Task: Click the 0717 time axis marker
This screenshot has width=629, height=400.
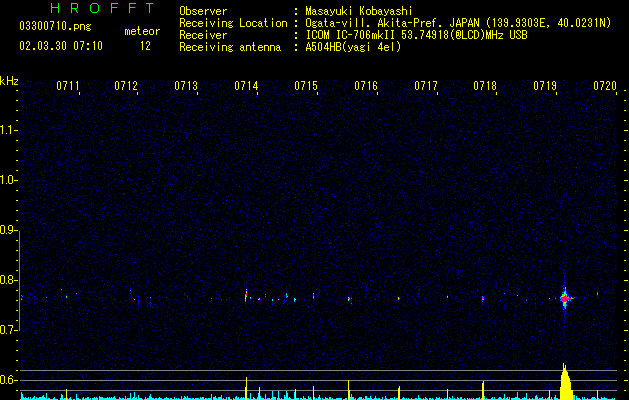Action: (426, 86)
